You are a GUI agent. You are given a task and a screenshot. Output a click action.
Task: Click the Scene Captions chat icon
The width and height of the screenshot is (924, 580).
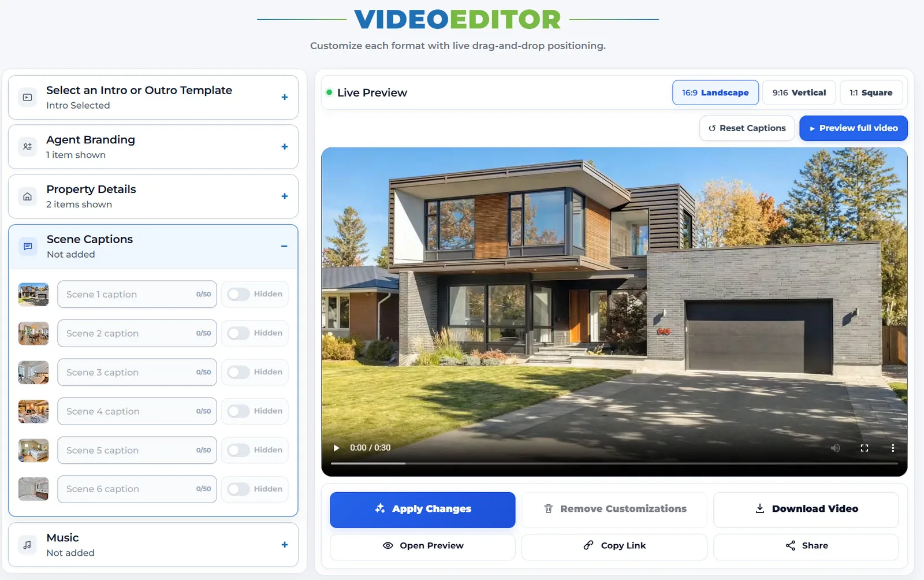[x=28, y=247]
